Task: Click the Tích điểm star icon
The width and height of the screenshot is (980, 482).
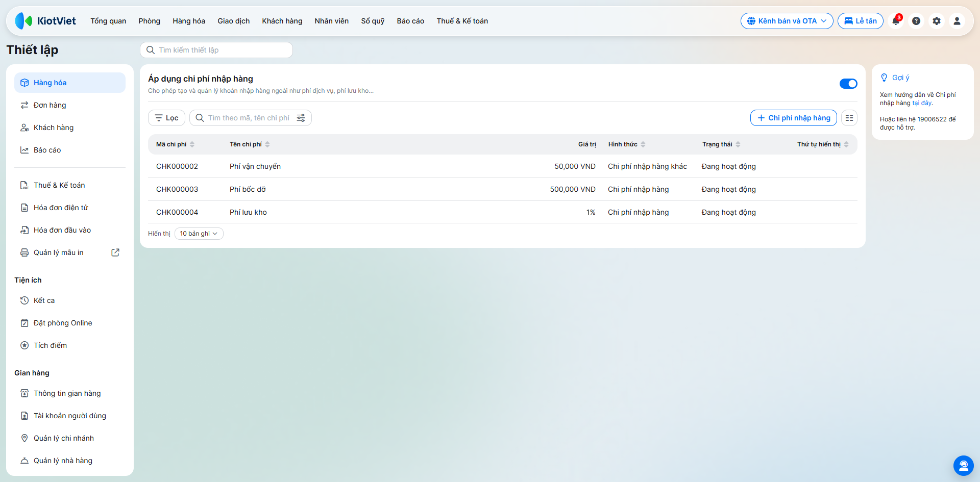Action: (24, 345)
